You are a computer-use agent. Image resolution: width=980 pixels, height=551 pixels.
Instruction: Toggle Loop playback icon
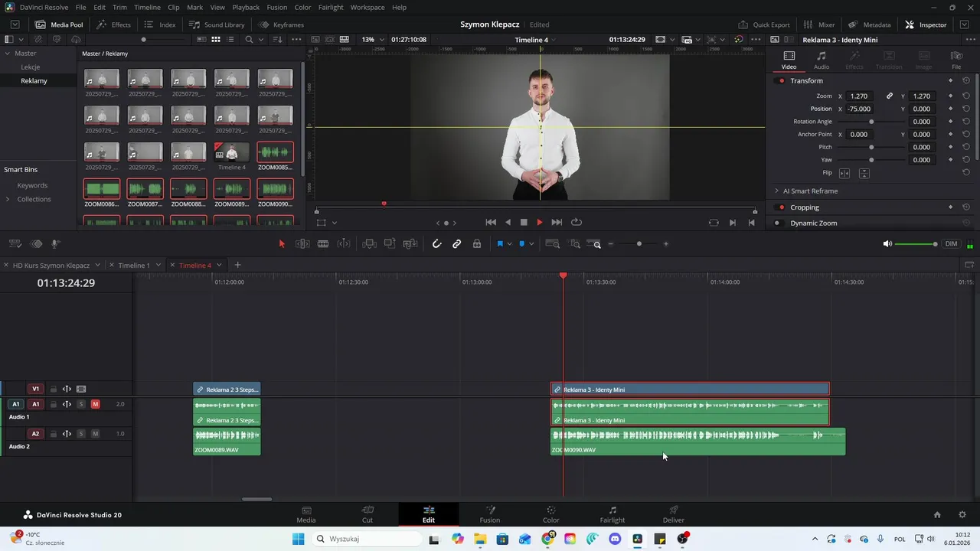click(x=577, y=222)
